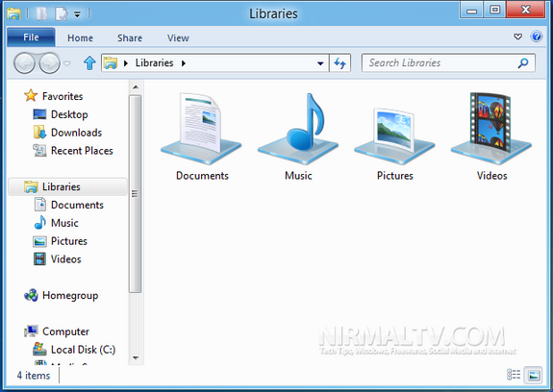Expand the ribbon with the chevron
The height and width of the screenshot is (392, 553).
click(x=517, y=37)
